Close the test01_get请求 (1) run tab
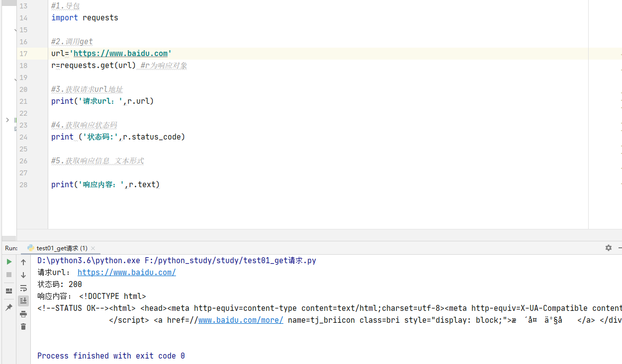The height and width of the screenshot is (364, 622). pos(93,248)
